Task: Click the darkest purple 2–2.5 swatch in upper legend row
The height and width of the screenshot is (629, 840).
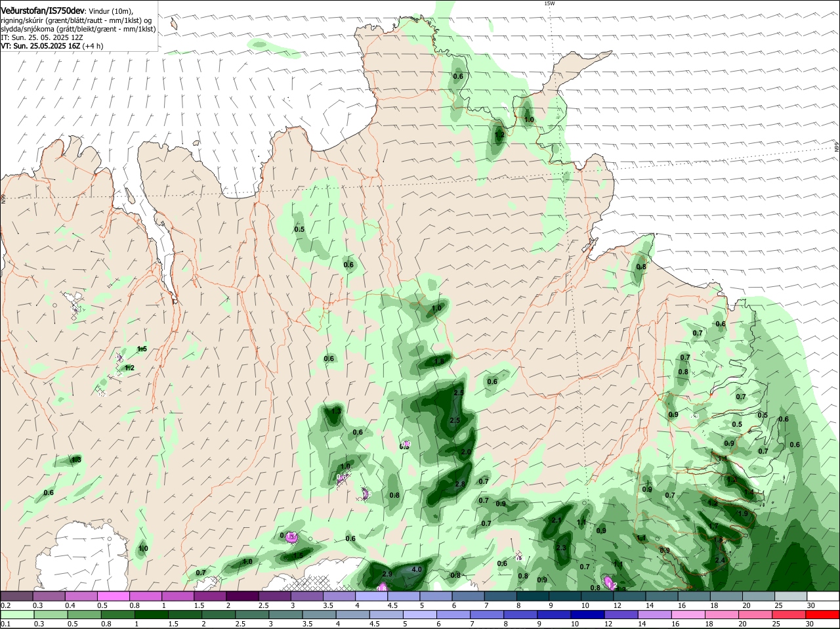Action: [x=242, y=596]
